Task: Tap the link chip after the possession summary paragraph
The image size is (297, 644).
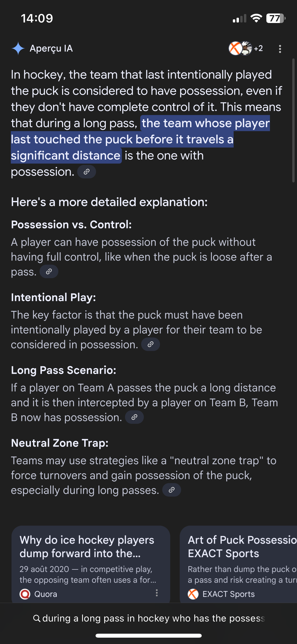Action: (87, 172)
